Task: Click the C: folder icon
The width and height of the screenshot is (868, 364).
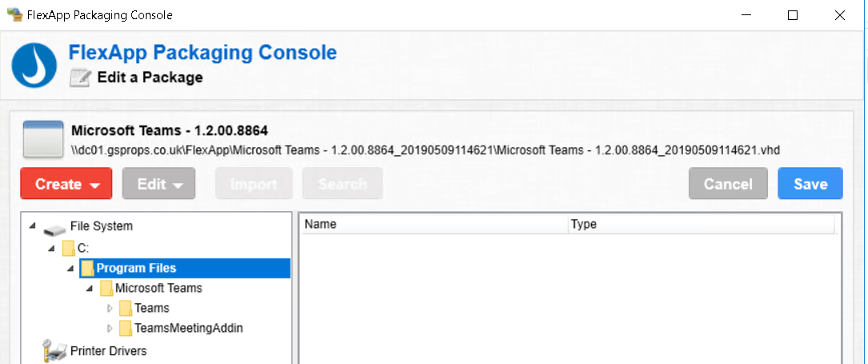Action: click(68, 248)
